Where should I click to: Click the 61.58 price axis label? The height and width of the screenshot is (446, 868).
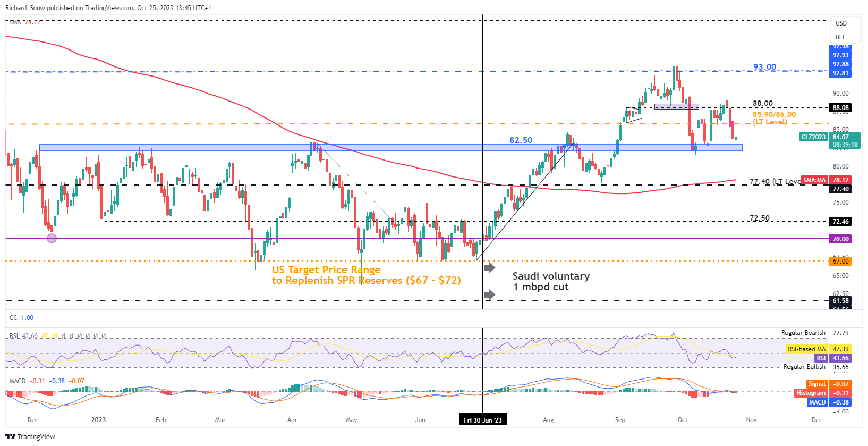pyautogui.click(x=840, y=301)
